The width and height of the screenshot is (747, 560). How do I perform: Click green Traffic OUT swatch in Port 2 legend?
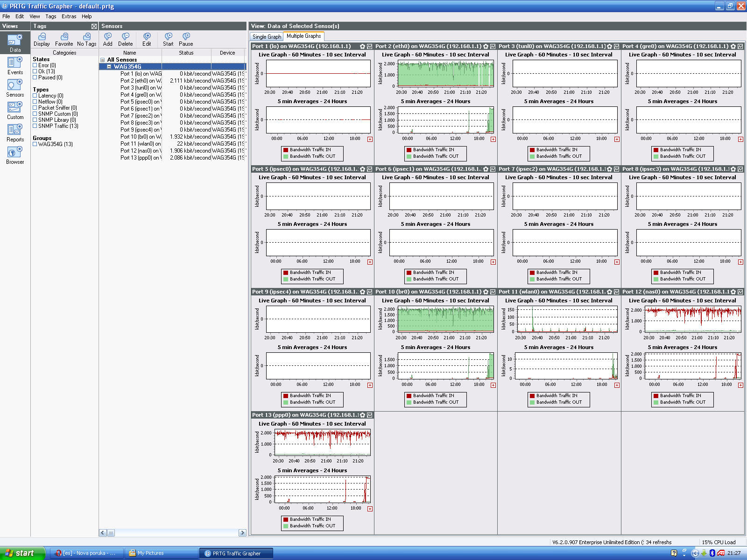pyautogui.click(x=409, y=156)
